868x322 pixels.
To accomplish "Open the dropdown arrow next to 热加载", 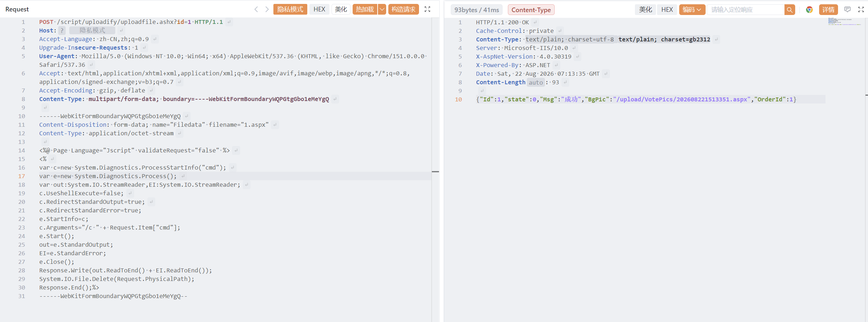I will (382, 9).
